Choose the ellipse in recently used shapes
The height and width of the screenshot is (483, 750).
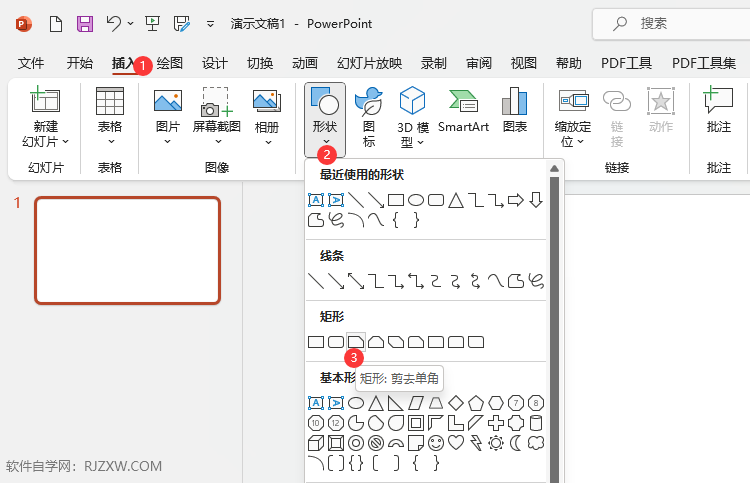(x=416, y=200)
